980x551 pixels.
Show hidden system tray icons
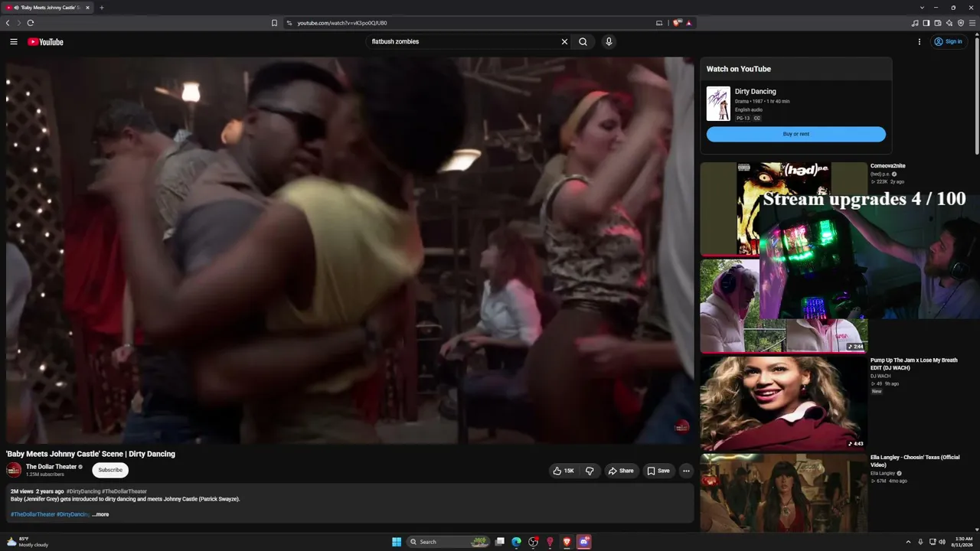909,542
